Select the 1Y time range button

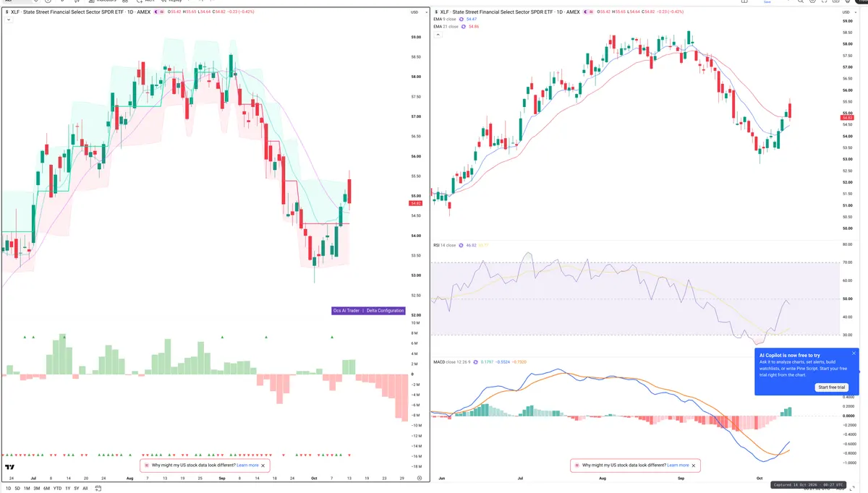click(67, 489)
